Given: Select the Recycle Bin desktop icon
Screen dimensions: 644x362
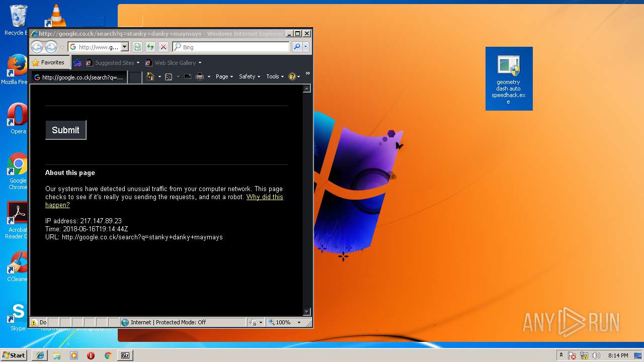Looking at the screenshot, I should tap(18, 21).
